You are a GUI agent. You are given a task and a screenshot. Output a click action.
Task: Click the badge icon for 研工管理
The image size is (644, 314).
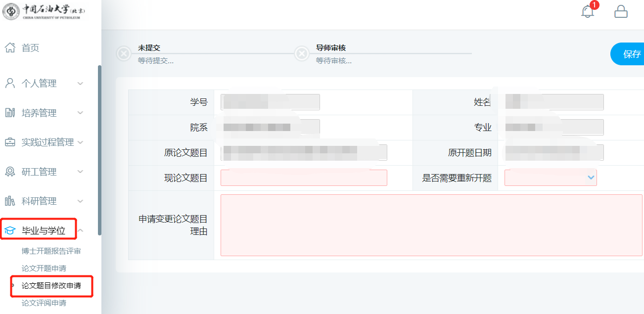(x=10, y=172)
